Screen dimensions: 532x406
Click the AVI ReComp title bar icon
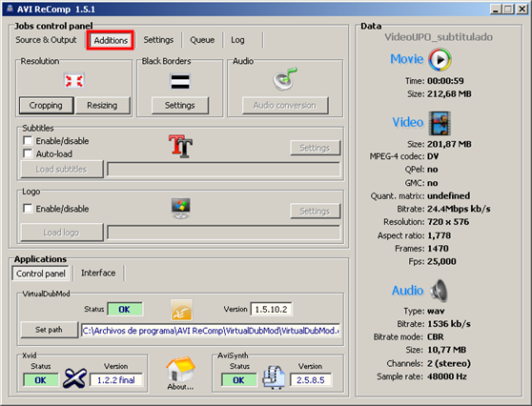(x=10, y=9)
